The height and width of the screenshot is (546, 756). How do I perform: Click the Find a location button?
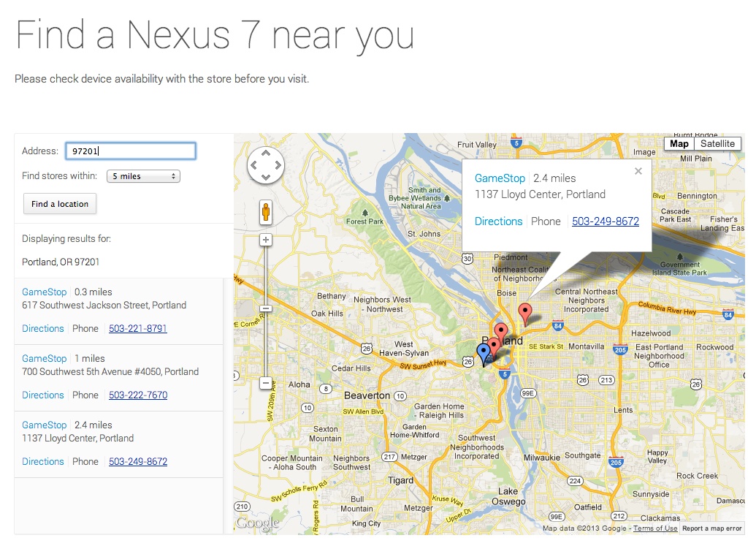click(x=60, y=204)
